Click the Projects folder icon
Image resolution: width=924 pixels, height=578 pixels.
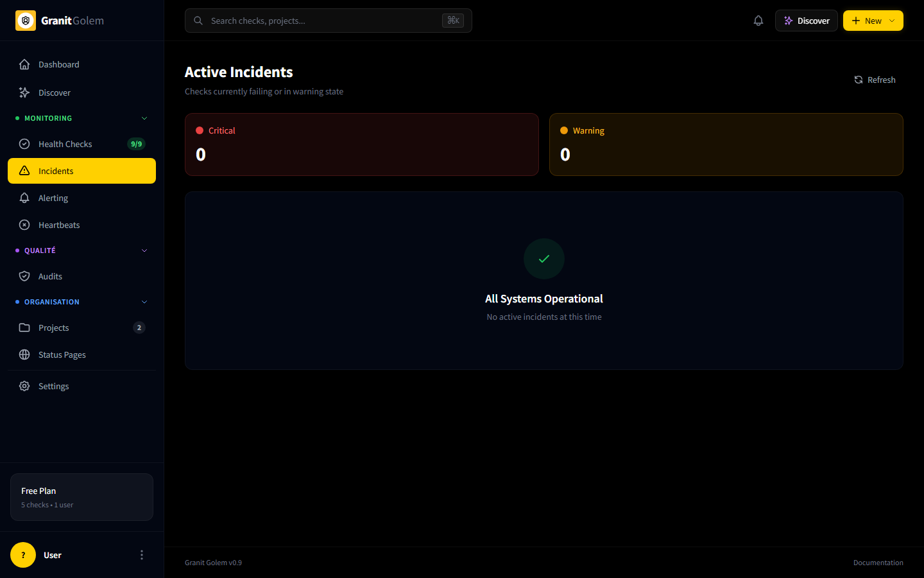pos(24,328)
